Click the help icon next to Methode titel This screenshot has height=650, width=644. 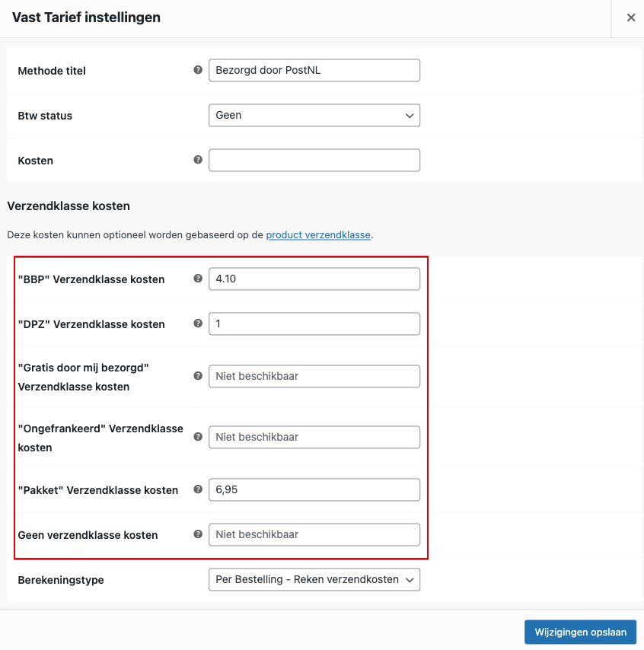click(198, 70)
